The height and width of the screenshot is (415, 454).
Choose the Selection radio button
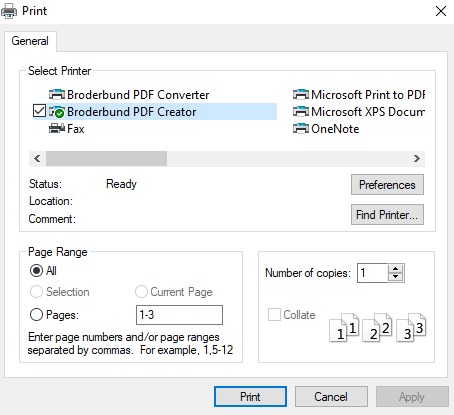coord(36,292)
